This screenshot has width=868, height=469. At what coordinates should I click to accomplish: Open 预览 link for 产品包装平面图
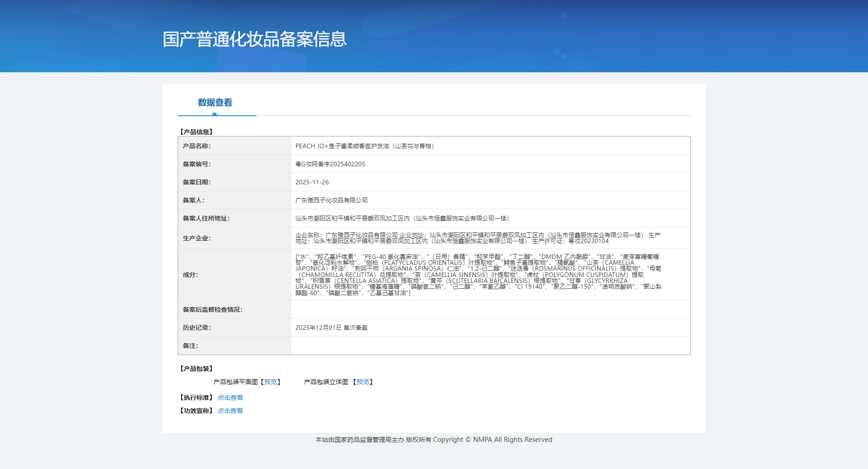tap(270, 382)
